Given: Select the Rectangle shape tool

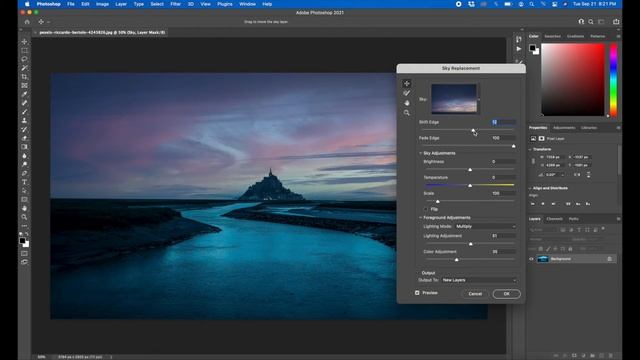Looking at the screenshot, I should [x=24, y=200].
